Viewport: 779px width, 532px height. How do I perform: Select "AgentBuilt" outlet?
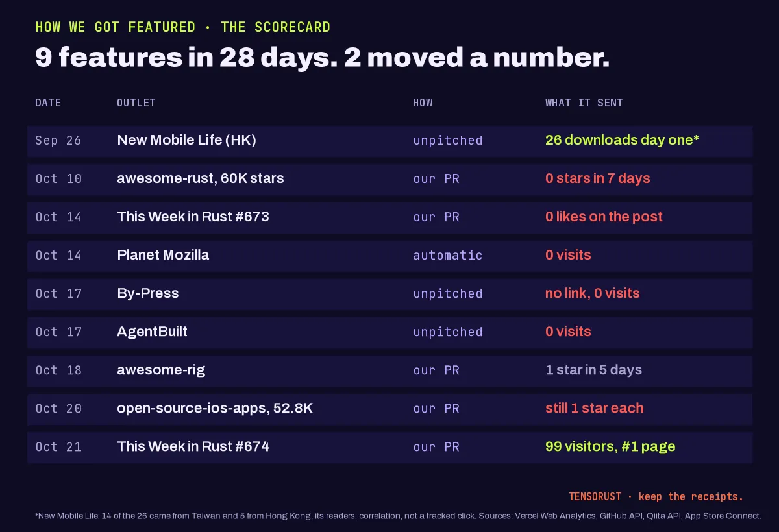coord(152,332)
